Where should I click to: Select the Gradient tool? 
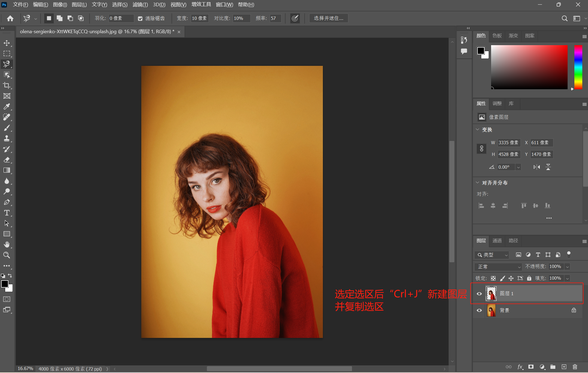click(7, 170)
